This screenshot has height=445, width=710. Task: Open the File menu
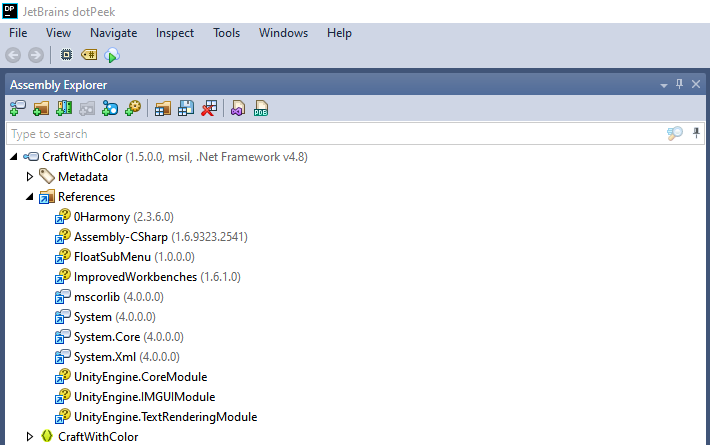[x=18, y=33]
